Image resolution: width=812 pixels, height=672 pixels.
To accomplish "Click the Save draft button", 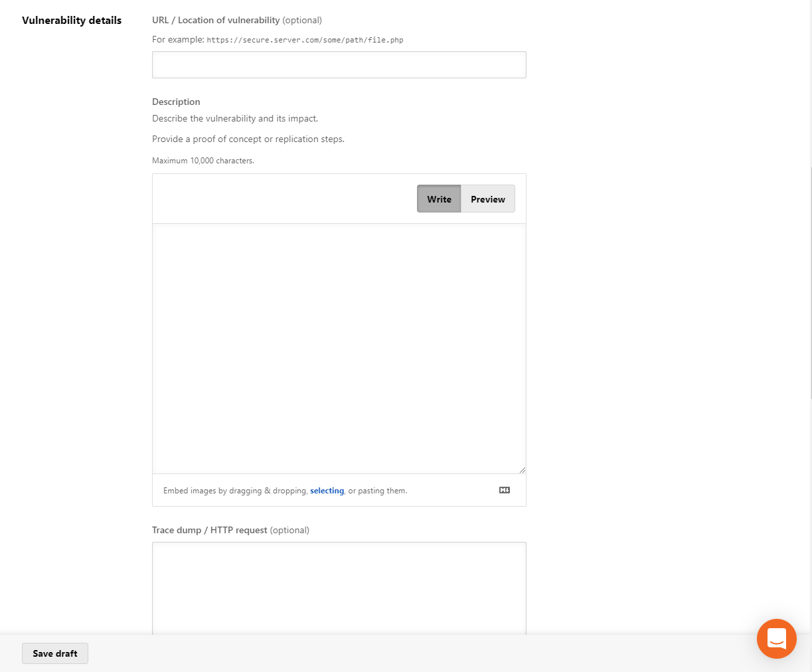I will [55, 653].
